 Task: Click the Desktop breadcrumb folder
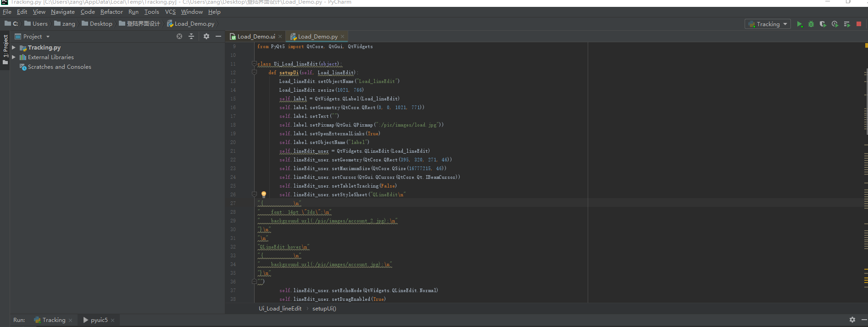(x=97, y=23)
